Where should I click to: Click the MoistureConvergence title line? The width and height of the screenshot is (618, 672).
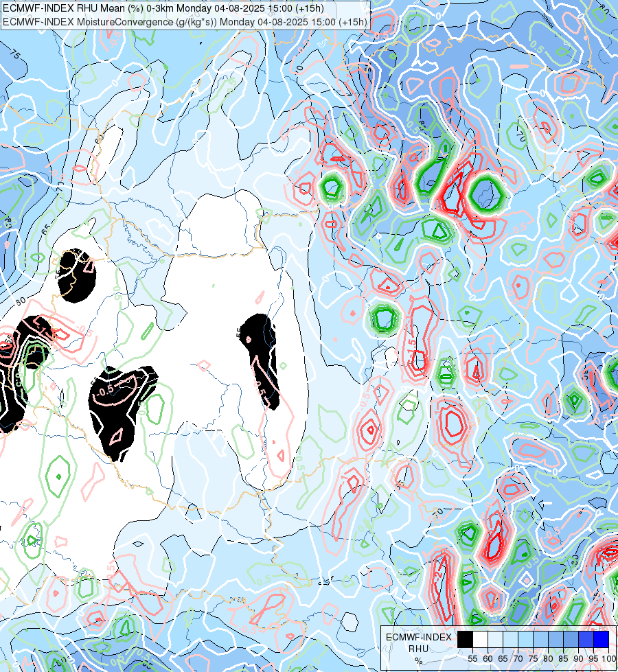[x=185, y=22]
